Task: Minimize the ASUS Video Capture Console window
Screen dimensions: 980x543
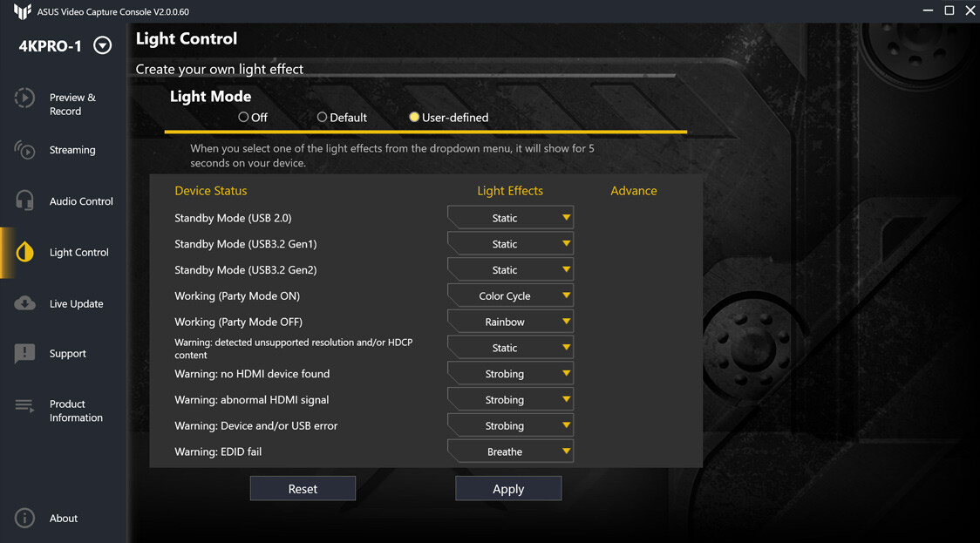Action: [929, 10]
